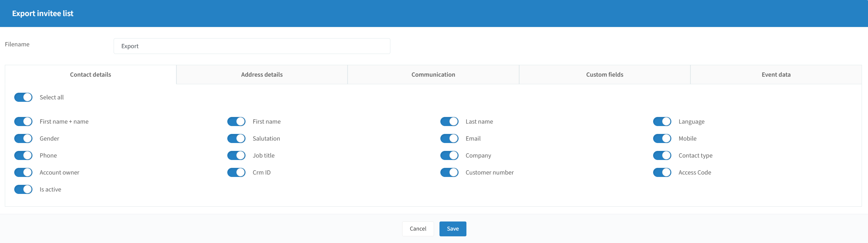Click the Save button
The height and width of the screenshot is (243, 868).
click(452, 229)
